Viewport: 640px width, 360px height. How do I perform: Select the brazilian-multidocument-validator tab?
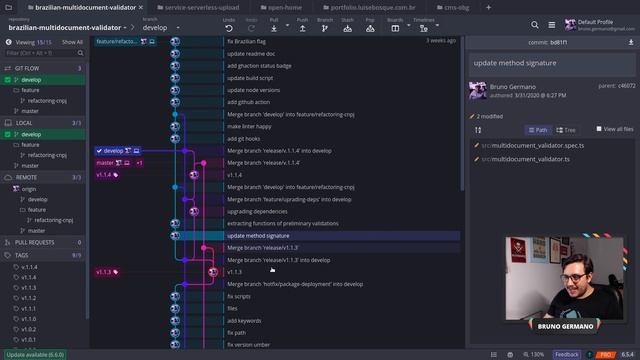tap(82, 7)
